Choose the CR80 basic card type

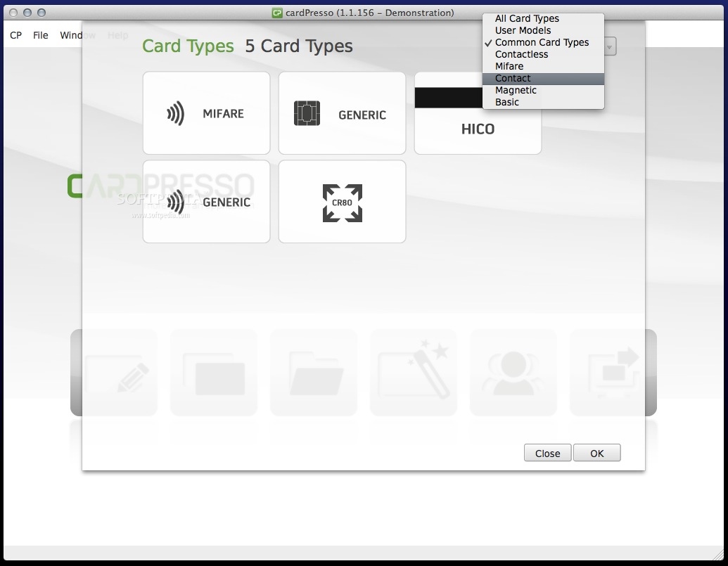[342, 201]
